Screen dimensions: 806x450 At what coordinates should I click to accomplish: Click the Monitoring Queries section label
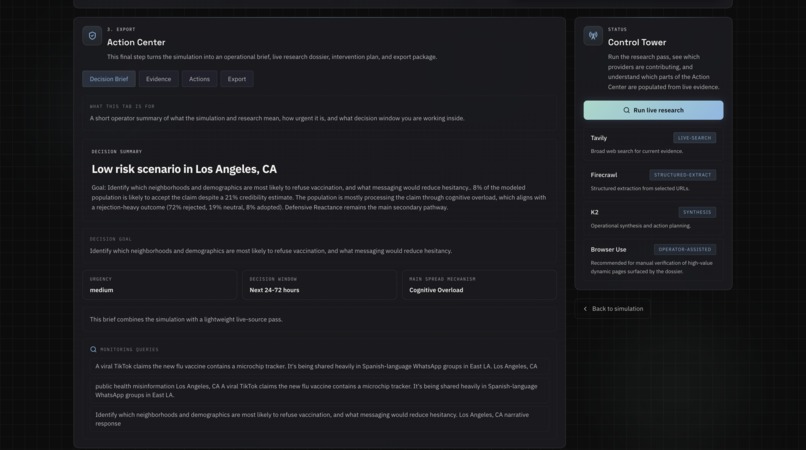[x=129, y=349]
